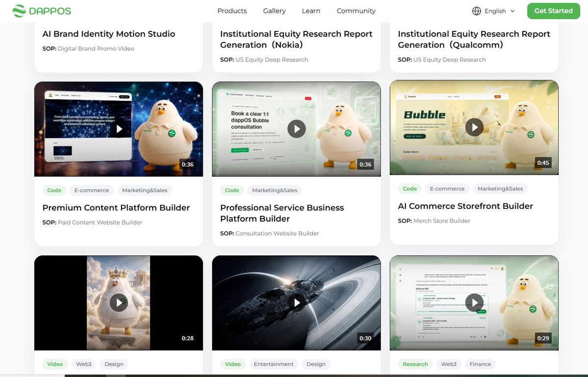Screen dimensions: 588x377
Task: Click US Equity Deep Research under Nokia
Action: pos(271,60)
